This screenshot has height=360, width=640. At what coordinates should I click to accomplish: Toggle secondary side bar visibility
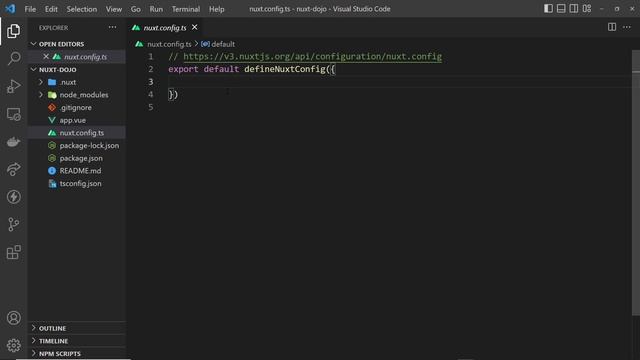(x=574, y=9)
